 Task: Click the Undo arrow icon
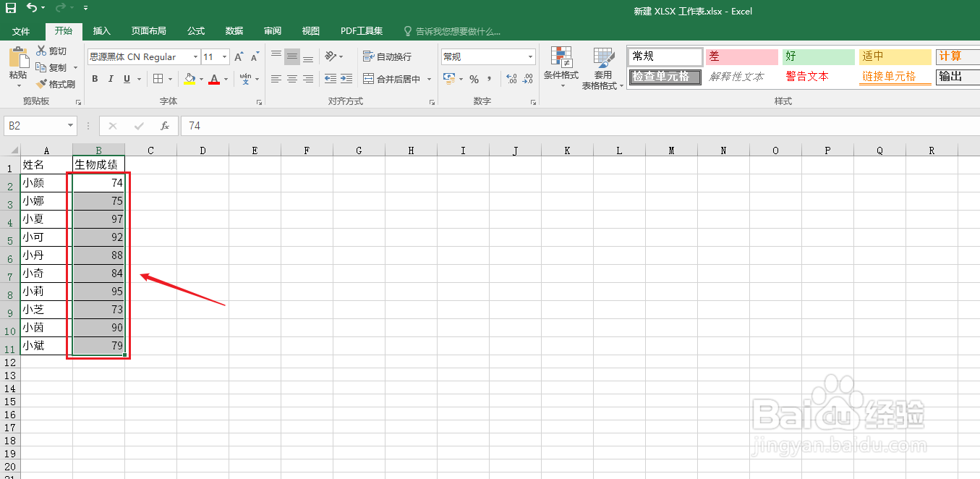(x=32, y=8)
